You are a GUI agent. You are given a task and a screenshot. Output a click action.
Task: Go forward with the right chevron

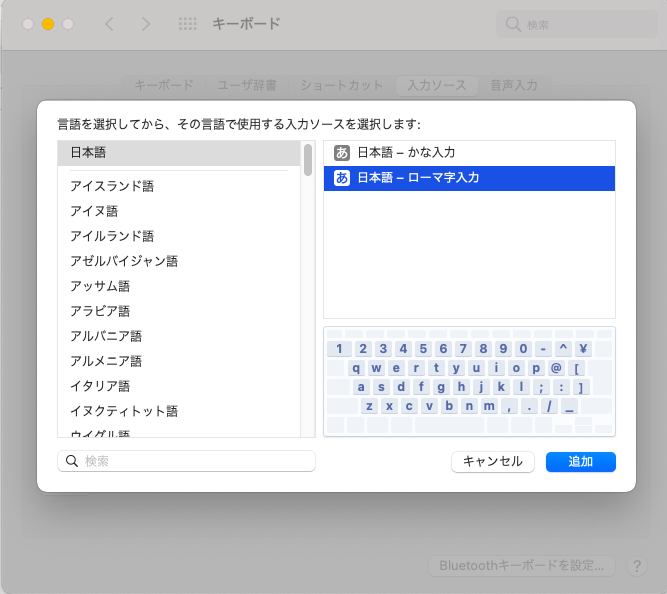[x=145, y=24]
